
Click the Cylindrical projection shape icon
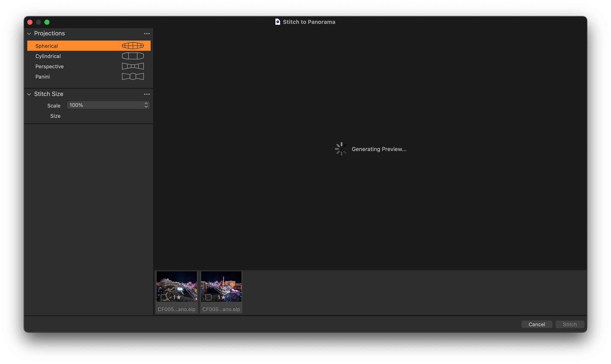coord(133,56)
